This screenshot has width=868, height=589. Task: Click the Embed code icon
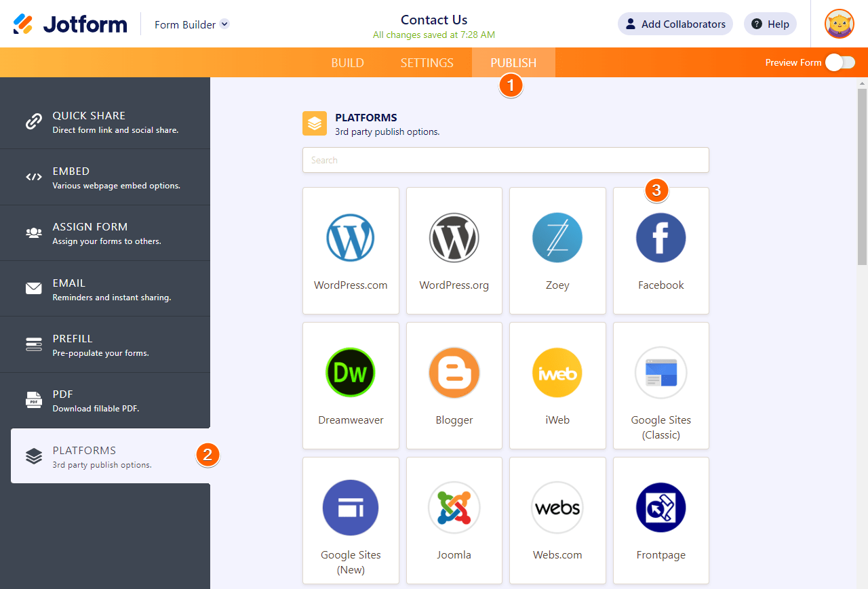34,178
